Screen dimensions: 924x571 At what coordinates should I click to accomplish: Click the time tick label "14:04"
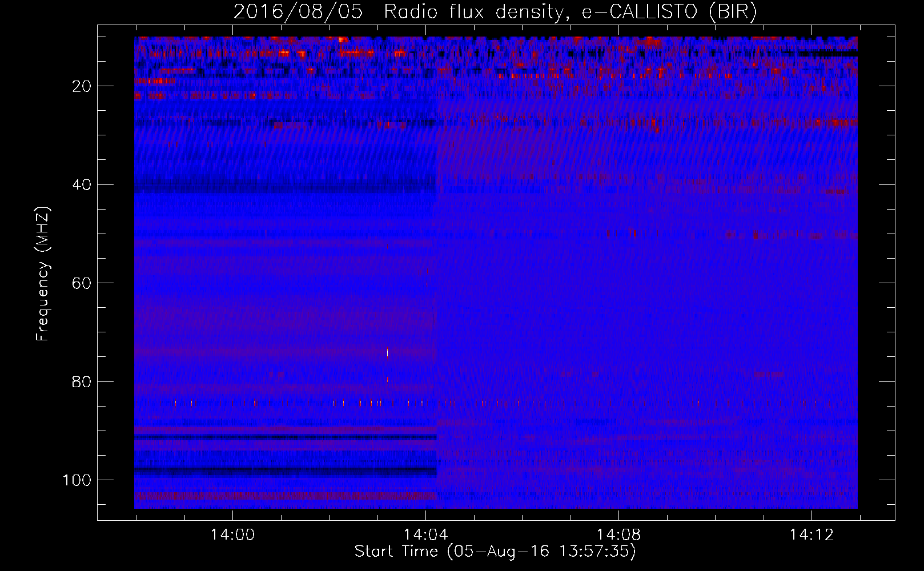point(425,535)
